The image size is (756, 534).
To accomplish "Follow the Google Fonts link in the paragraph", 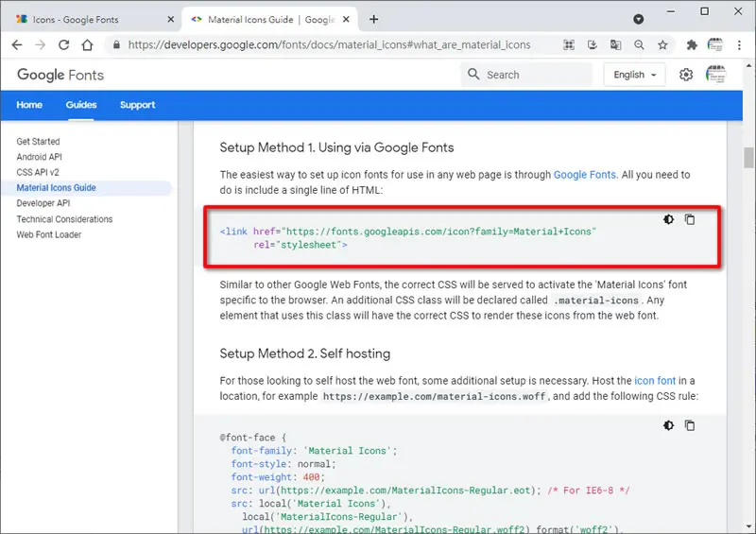I will [584, 175].
